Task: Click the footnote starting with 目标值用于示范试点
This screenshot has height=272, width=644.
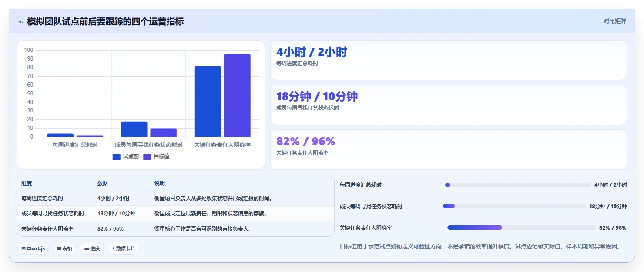Action: (x=480, y=247)
